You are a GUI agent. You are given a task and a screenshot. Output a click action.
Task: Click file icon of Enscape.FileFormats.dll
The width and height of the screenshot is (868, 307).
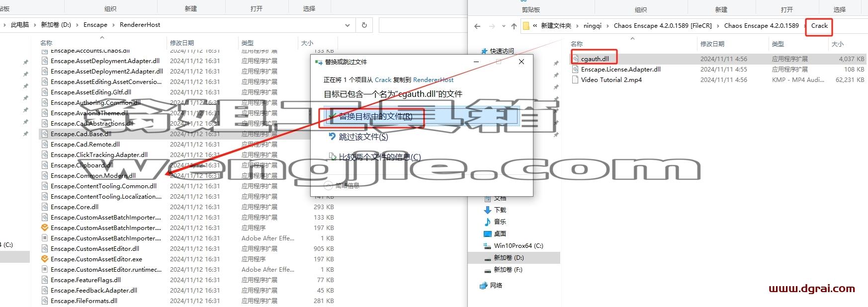(x=45, y=301)
